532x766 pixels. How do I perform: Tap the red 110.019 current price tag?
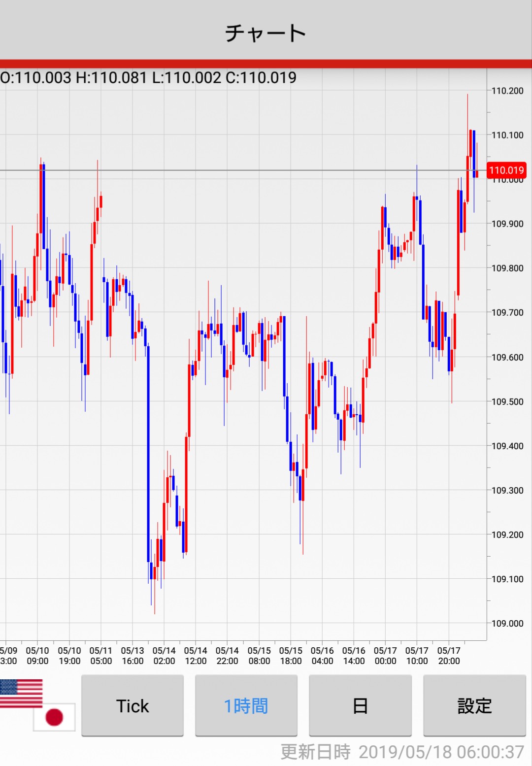point(506,170)
